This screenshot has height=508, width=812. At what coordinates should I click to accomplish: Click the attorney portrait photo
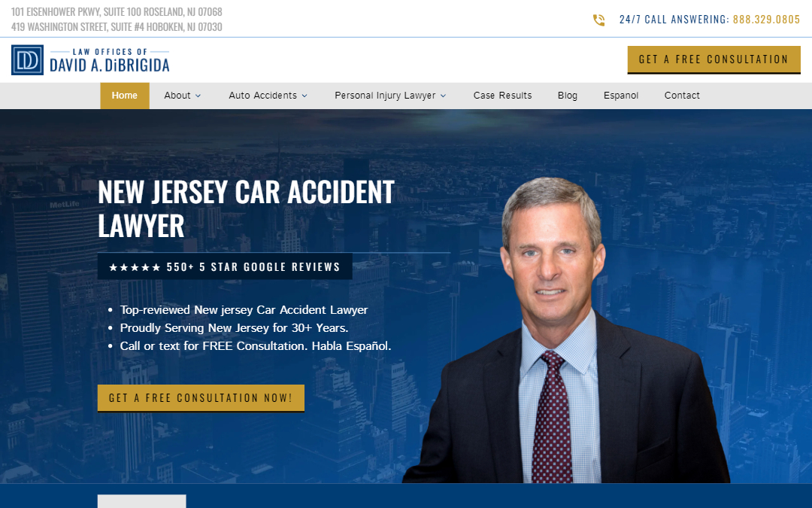tap(567, 330)
